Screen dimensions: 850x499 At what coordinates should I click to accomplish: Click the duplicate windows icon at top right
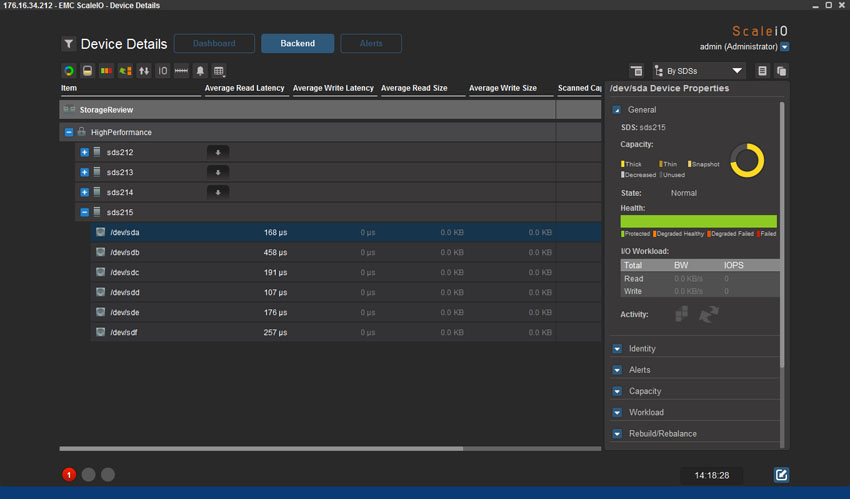click(x=781, y=71)
